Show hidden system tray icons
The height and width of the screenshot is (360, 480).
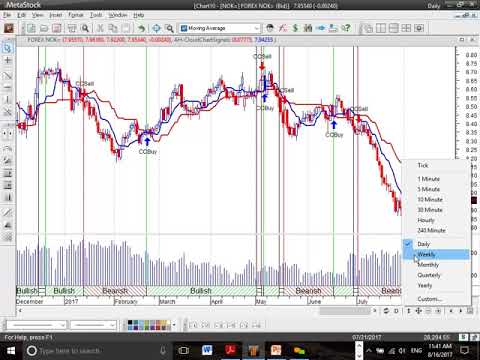[x=369, y=350]
